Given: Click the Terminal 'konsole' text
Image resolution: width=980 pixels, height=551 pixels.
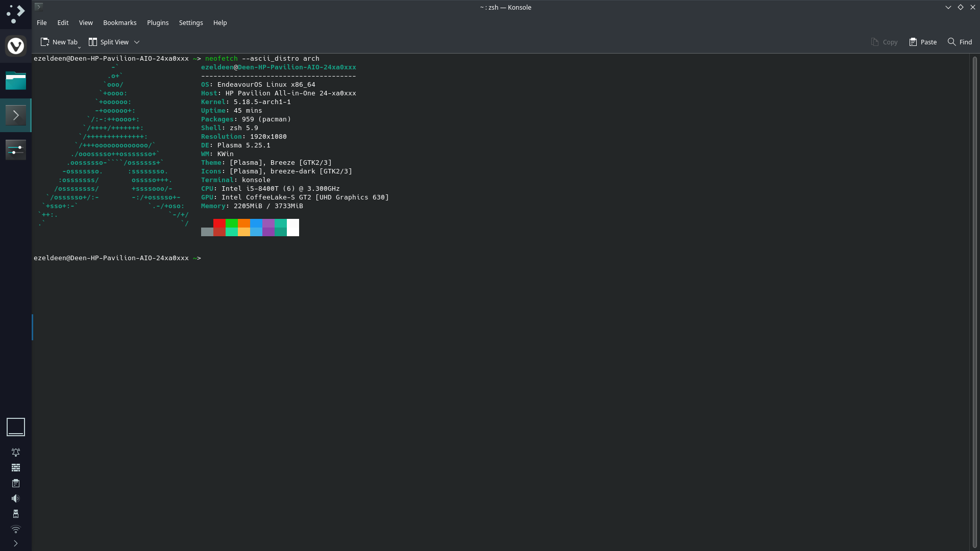Looking at the screenshot, I should coord(256,180).
